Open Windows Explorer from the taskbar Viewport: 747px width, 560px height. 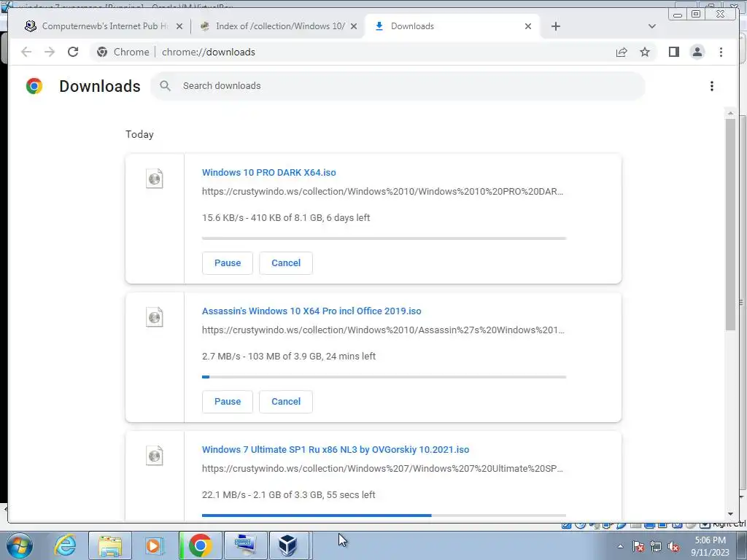(x=110, y=545)
